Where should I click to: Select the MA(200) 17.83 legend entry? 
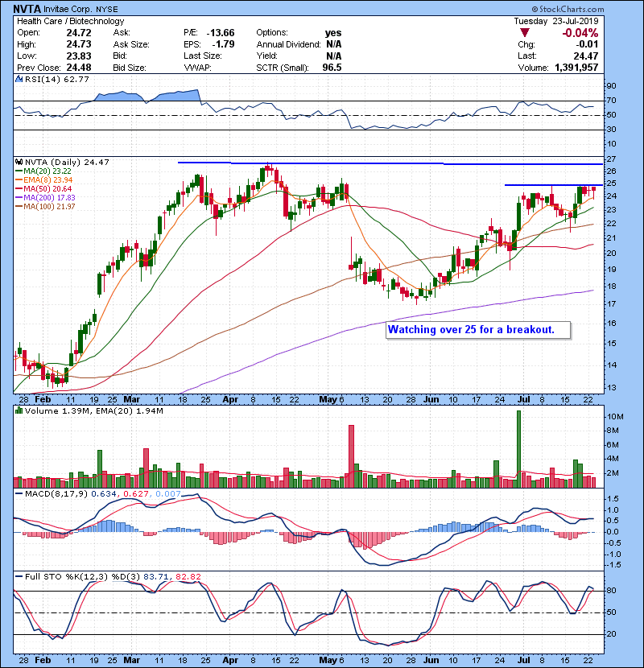tap(45, 198)
